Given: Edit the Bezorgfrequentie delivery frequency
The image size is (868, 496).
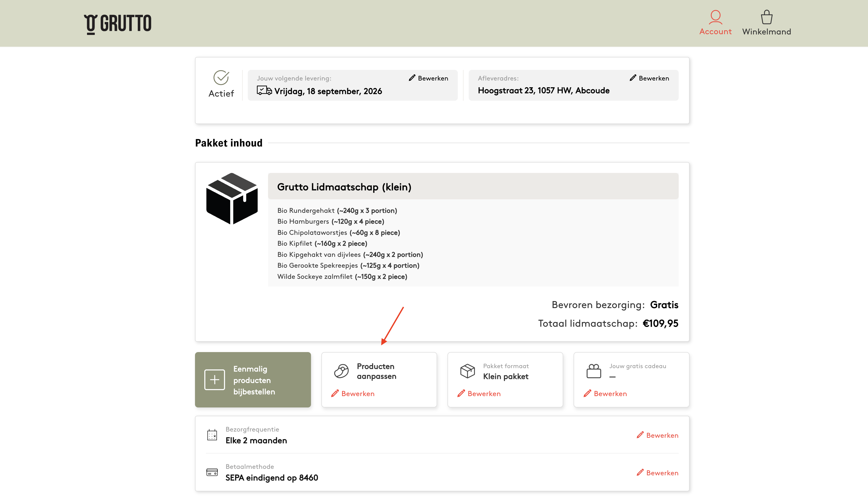Looking at the screenshot, I should (657, 435).
